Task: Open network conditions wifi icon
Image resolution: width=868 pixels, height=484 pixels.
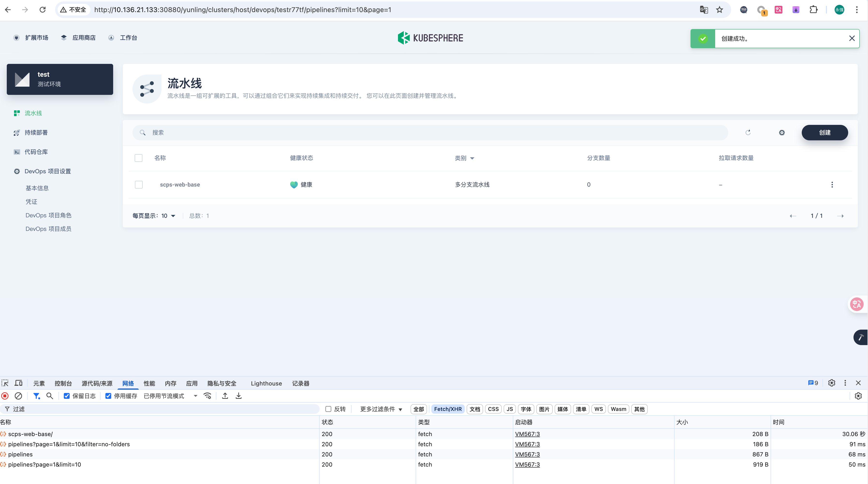Action: click(207, 396)
